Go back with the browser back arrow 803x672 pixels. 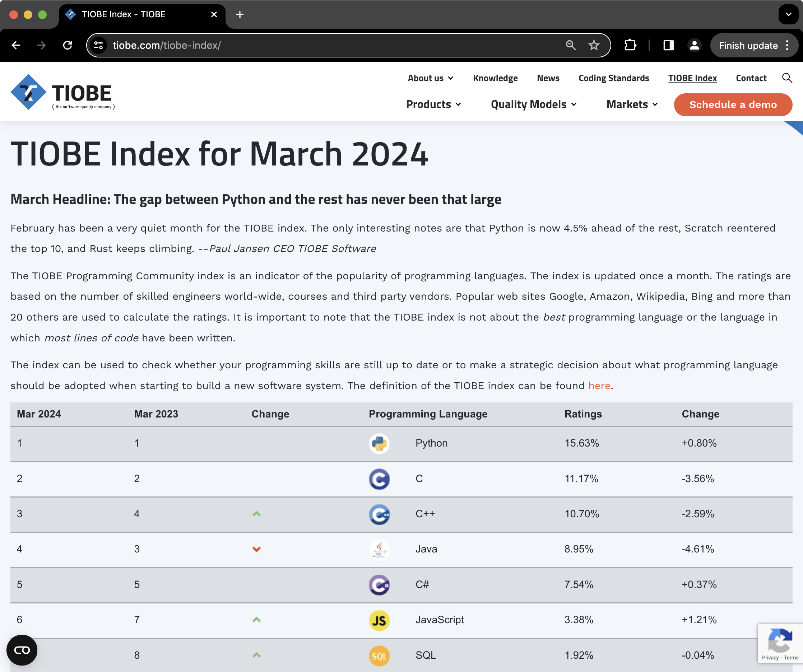point(16,46)
